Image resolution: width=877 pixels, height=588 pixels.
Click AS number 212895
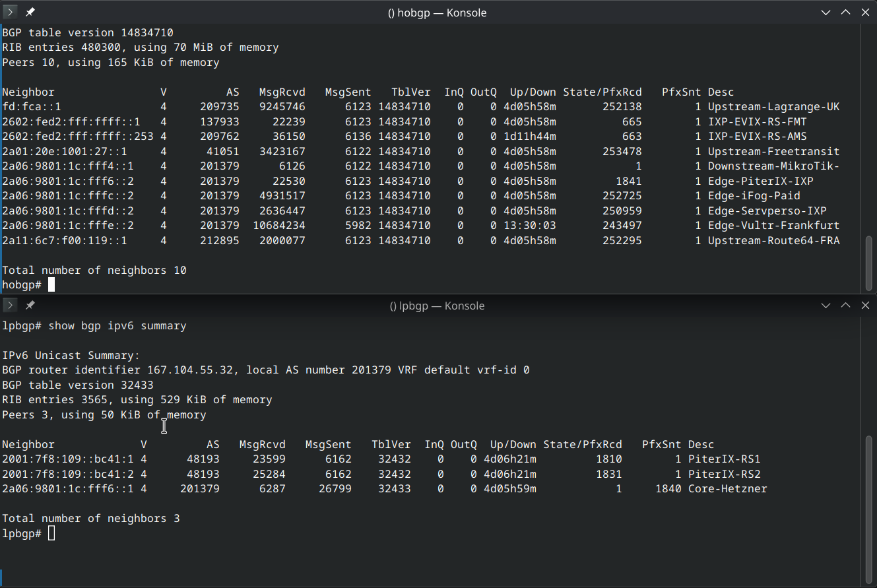coord(220,241)
